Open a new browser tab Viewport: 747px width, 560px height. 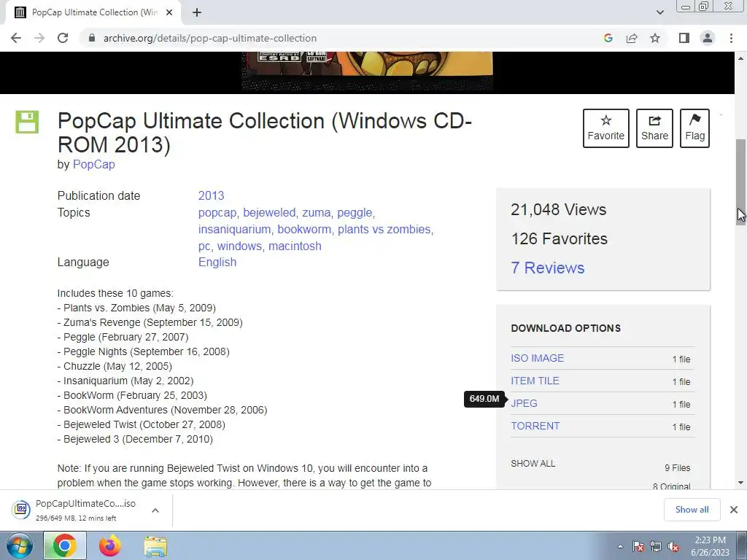[x=197, y=12]
